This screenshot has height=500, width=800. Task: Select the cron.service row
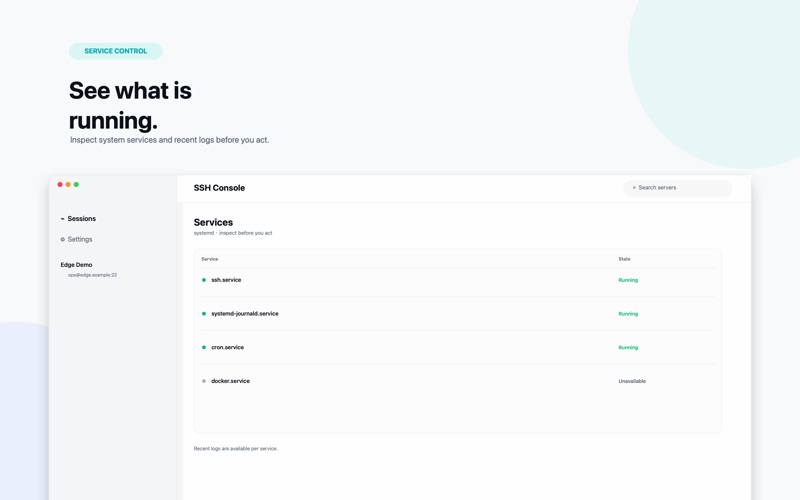pyautogui.click(x=457, y=347)
